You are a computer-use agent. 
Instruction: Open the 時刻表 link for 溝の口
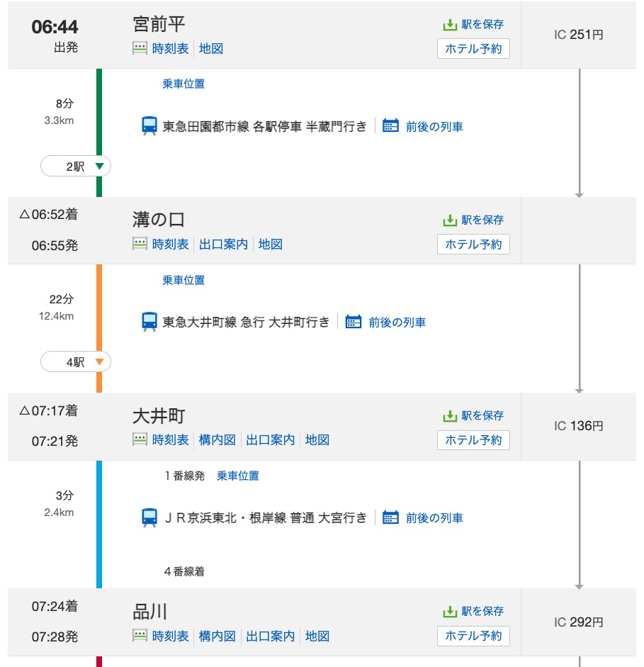170,244
